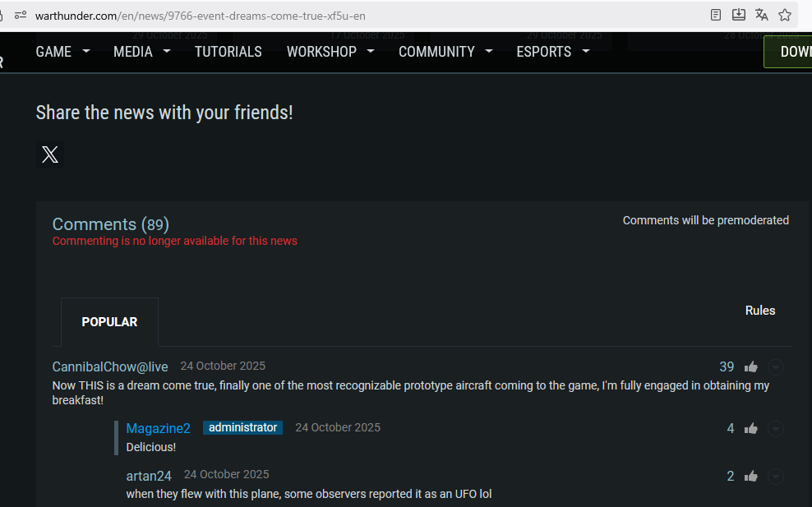Bookmark this page with the star icon
Image resolution: width=812 pixels, height=507 pixels.
[785, 15]
